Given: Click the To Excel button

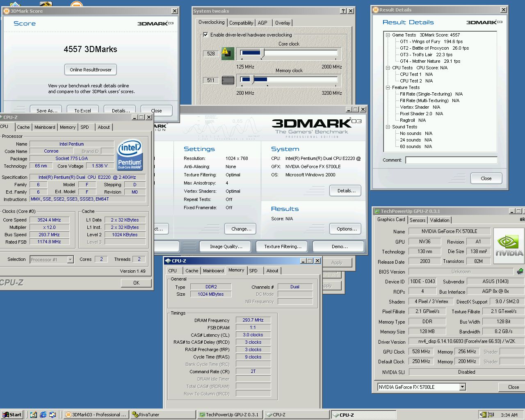Looking at the screenshot, I should [x=82, y=110].
